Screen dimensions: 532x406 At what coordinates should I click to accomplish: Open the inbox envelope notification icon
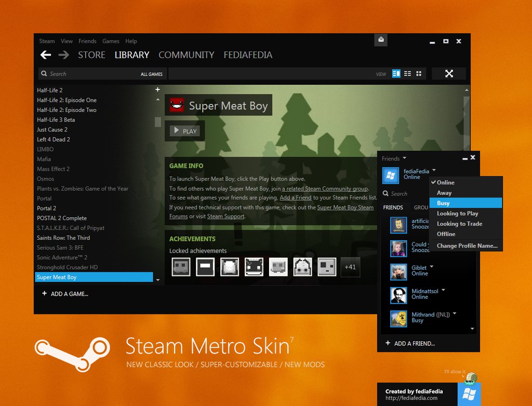click(x=381, y=40)
